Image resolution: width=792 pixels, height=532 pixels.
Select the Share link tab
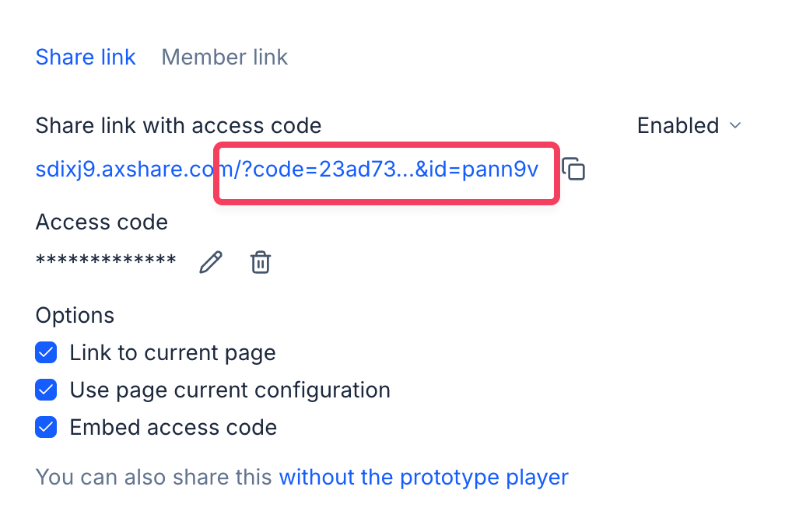pyautogui.click(x=86, y=57)
